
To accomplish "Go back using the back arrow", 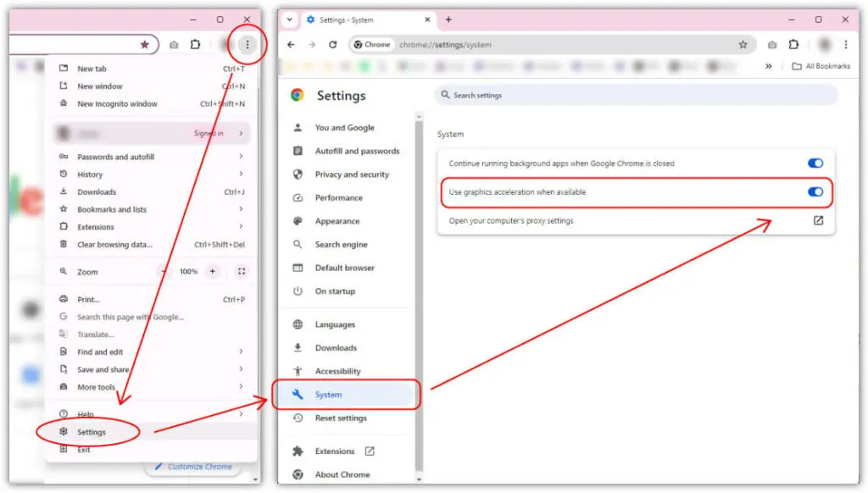I will [x=291, y=45].
